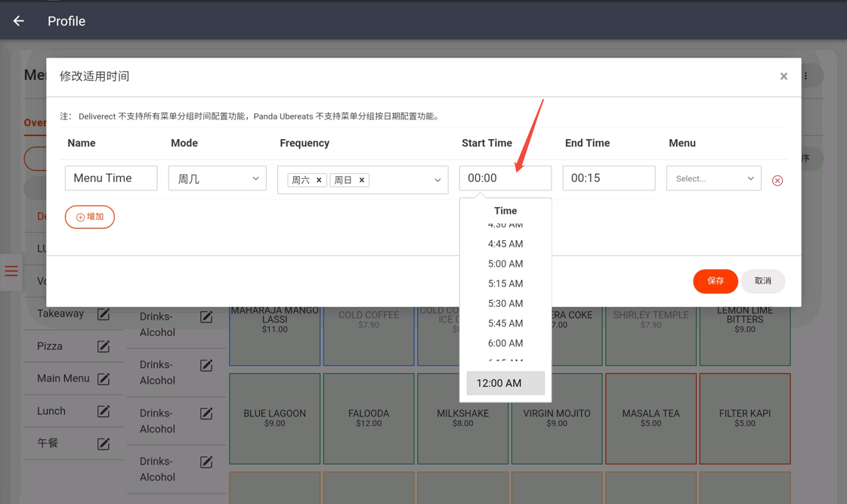
Task: Choose the highlighted 12:00 AM time option
Action: coord(505,383)
